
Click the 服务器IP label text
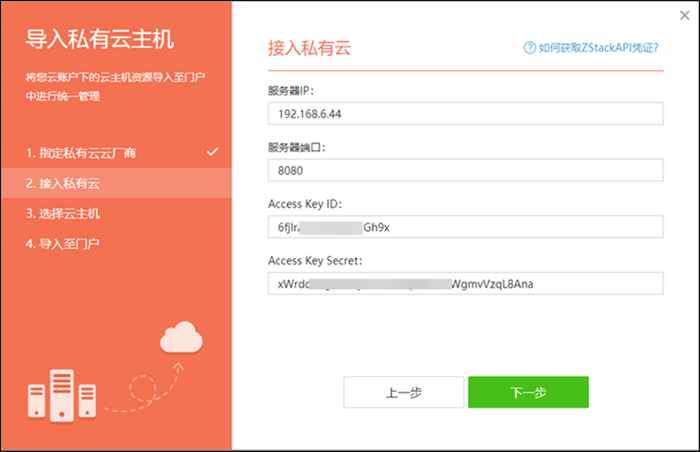coord(292,90)
